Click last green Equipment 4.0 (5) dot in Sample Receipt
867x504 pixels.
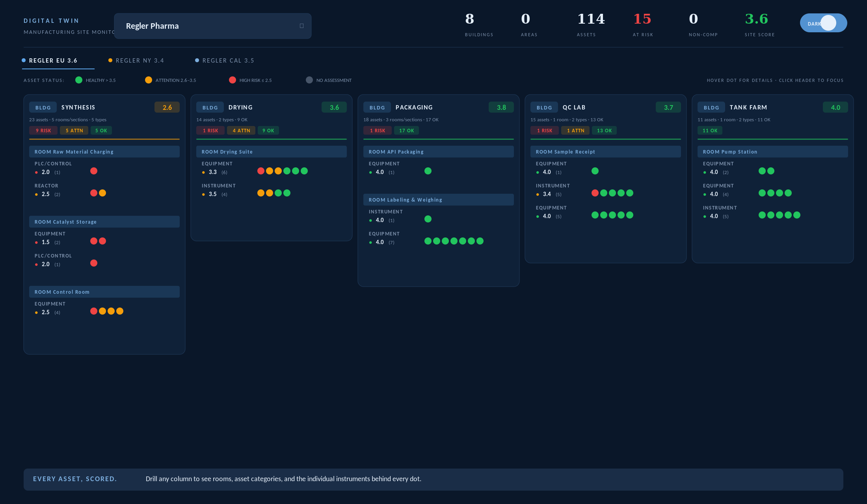pos(630,215)
